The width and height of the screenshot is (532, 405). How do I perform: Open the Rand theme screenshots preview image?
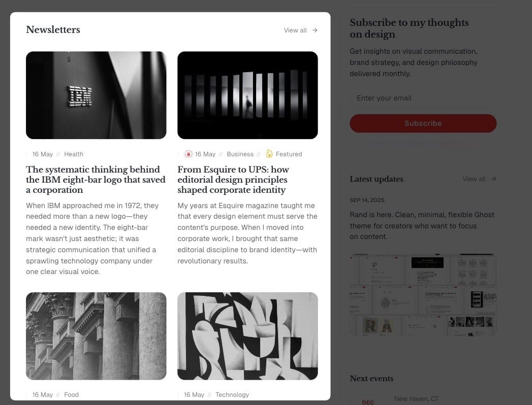tap(423, 295)
